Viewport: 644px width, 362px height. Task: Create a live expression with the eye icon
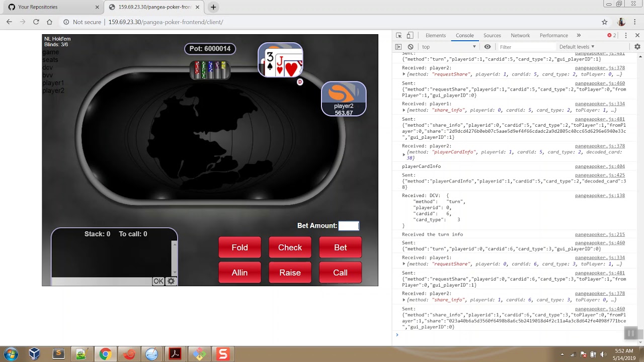tap(488, 47)
